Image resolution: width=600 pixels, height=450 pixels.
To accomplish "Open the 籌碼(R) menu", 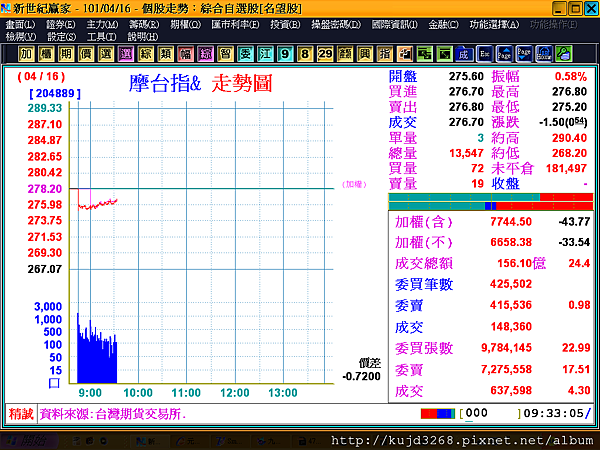I will coord(144,25).
